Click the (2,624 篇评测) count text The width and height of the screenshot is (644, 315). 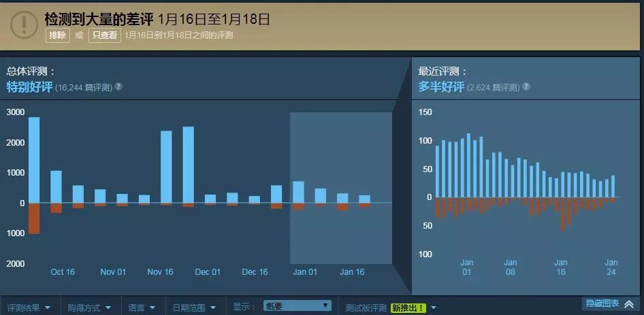click(x=494, y=88)
